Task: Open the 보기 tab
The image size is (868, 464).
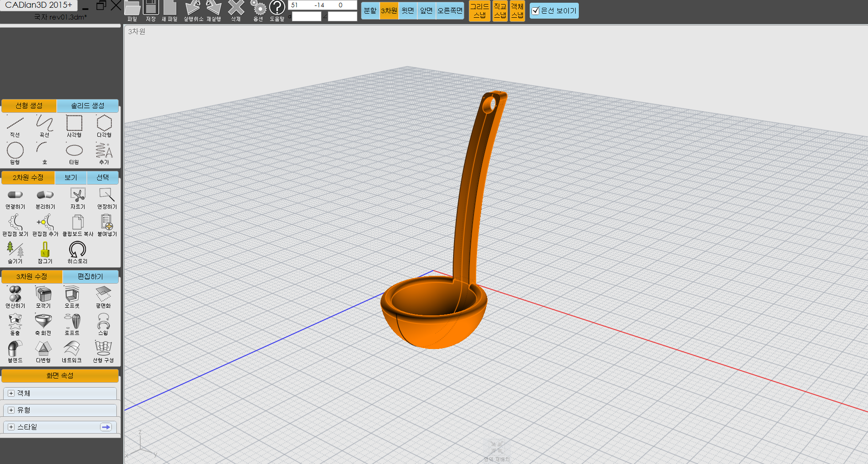Action: (x=71, y=177)
